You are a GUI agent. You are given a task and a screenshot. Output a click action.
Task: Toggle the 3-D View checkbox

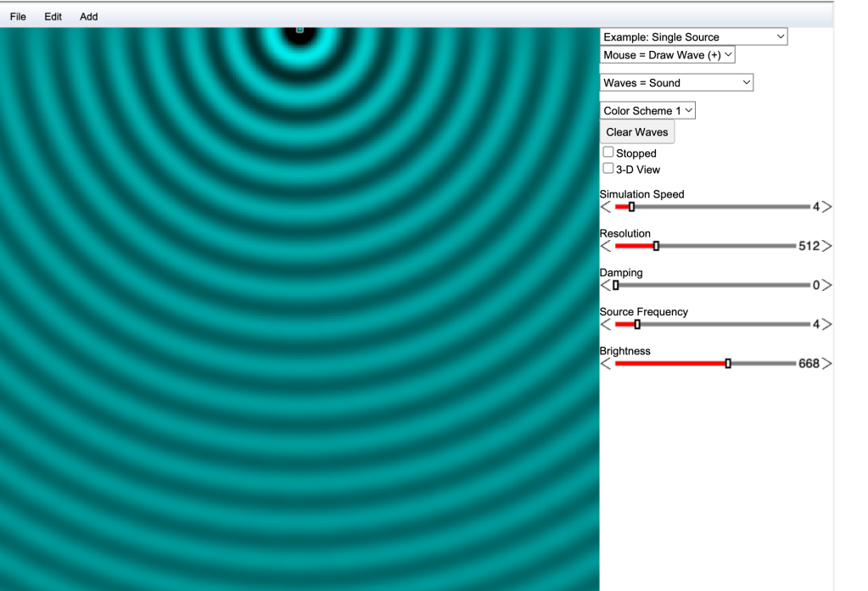click(x=608, y=169)
